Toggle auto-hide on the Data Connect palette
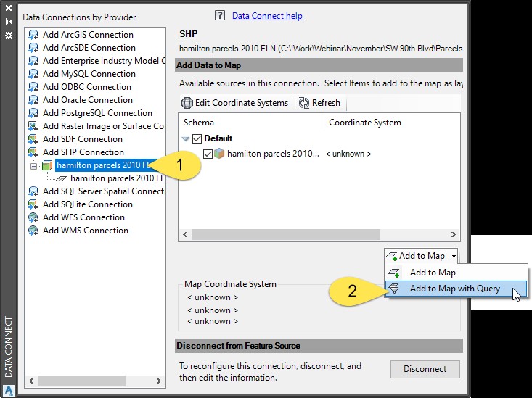This screenshot has width=532, height=398. click(9, 22)
